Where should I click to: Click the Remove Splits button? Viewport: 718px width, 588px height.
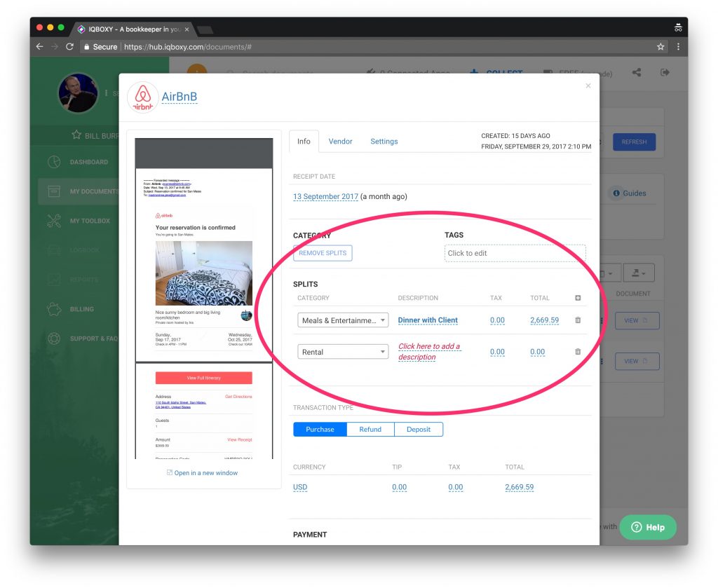(323, 253)
